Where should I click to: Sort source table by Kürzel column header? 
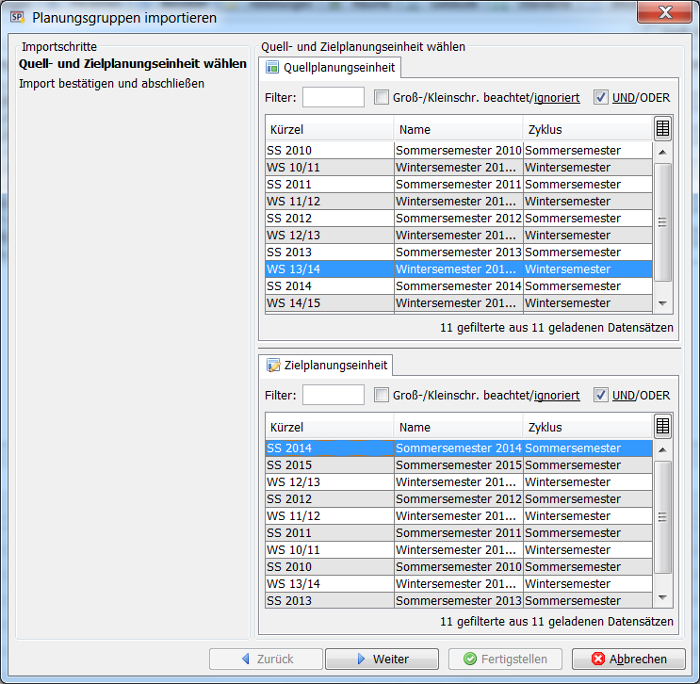coord(329,129)
